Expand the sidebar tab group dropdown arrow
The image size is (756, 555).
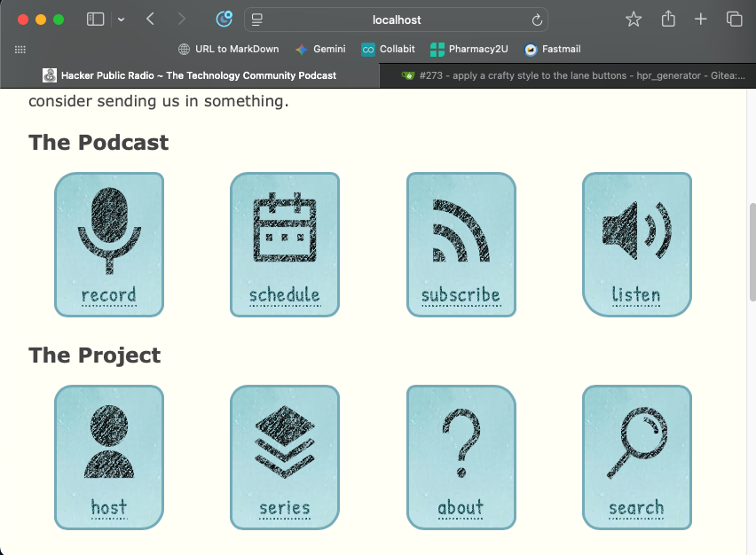click(121, 20)
